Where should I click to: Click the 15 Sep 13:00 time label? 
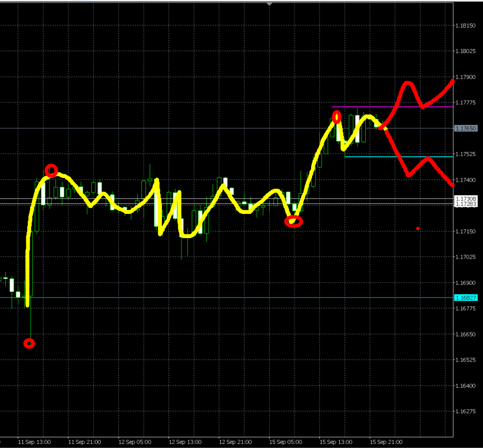coord(336,442)
